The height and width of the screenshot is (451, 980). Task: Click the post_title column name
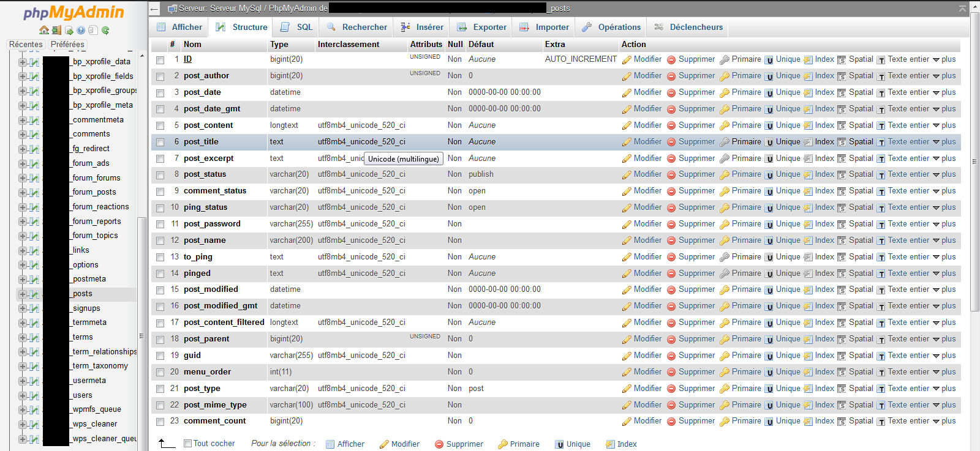tap(201, 142)
